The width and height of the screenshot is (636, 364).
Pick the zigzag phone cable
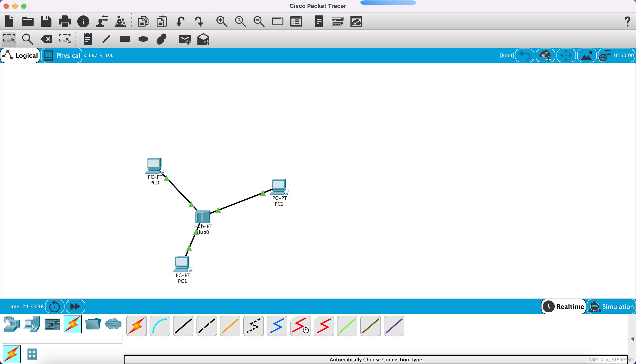tap(254, 326)
